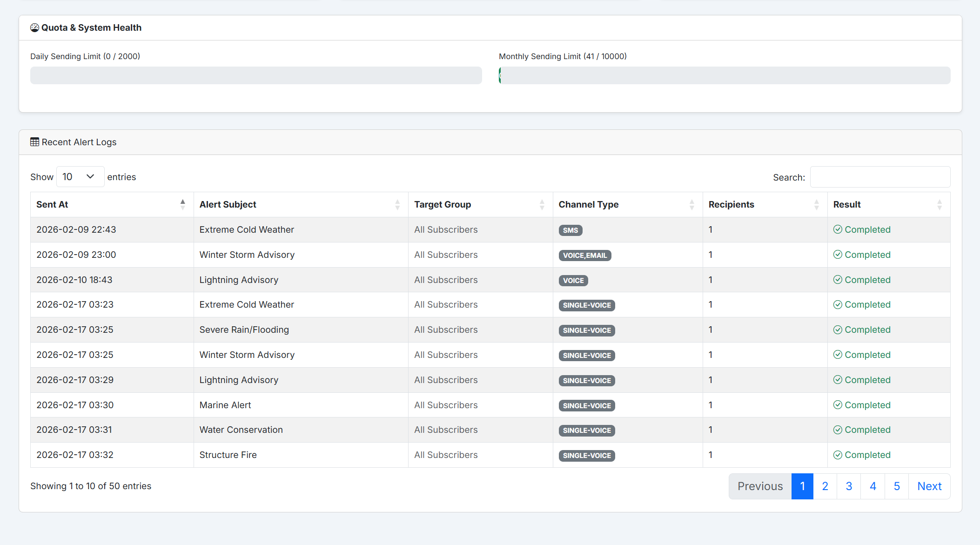Go to page 2 of logs
This screenshot has height=545, width=980.
pyautogui.click(x=825, y=486)
